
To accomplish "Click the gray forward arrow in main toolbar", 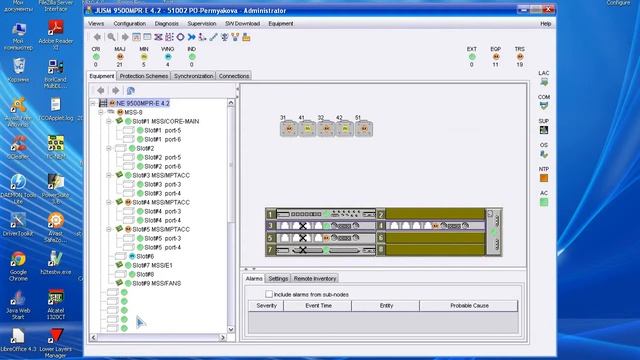I will click(x=125, y=37).
